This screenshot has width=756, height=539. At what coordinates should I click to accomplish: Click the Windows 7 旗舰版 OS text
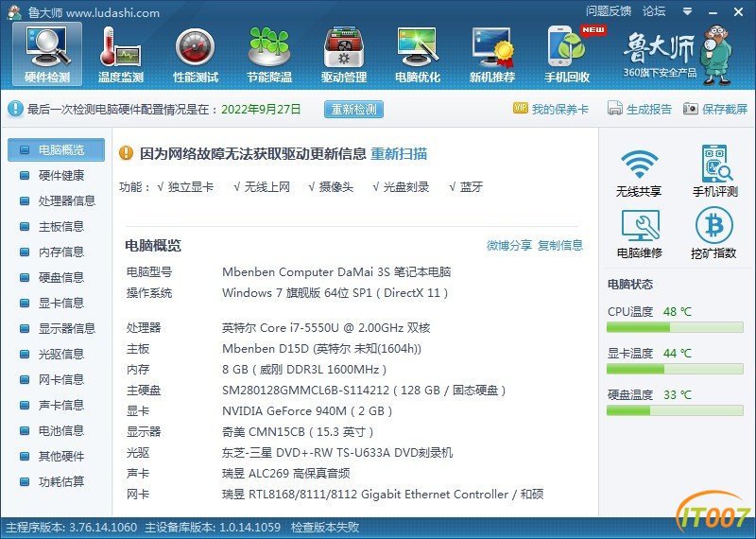point(335,293)
